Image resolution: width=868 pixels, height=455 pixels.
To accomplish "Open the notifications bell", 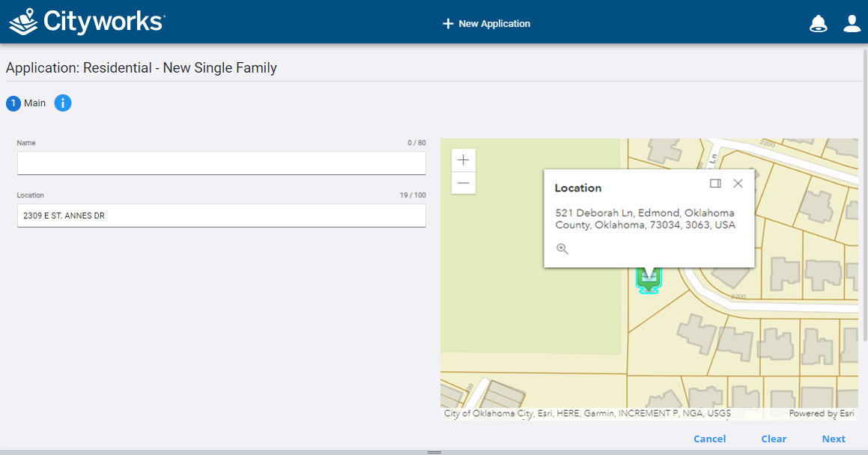I will point(818,23).
